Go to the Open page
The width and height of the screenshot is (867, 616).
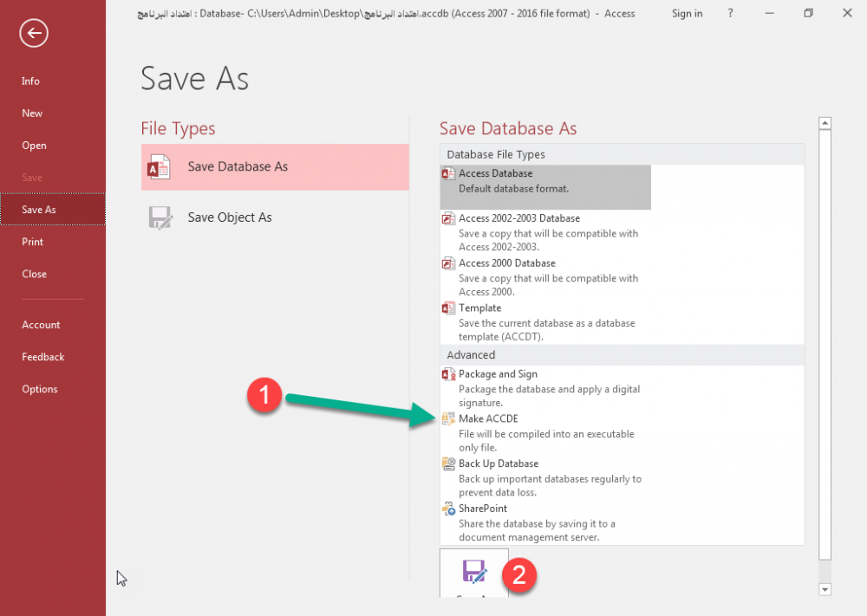[x=53, y=146]
